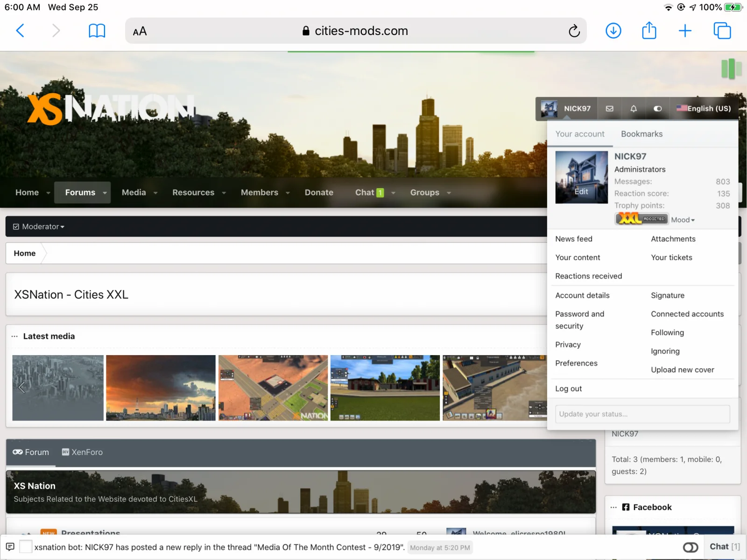Screen dimensions: 747x560
Task: Open the alerts bell icon
Action: 634,108
